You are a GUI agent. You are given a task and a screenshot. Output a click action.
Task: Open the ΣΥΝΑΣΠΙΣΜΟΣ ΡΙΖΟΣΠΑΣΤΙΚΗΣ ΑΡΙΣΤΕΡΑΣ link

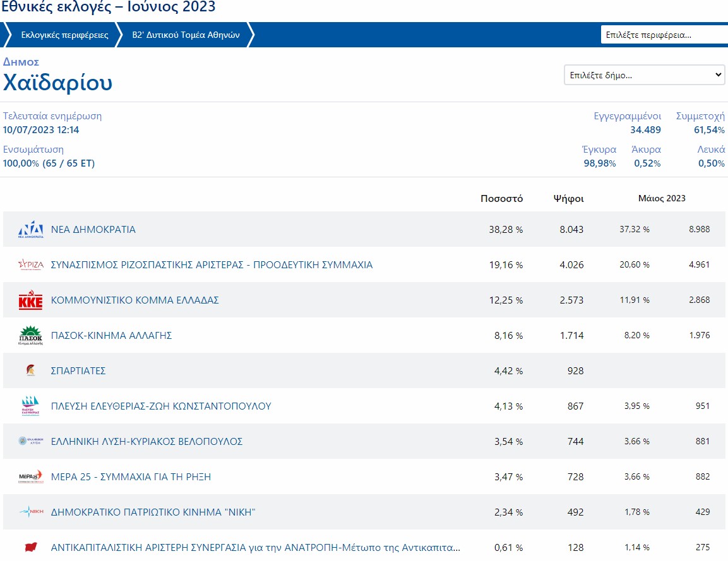212,264
